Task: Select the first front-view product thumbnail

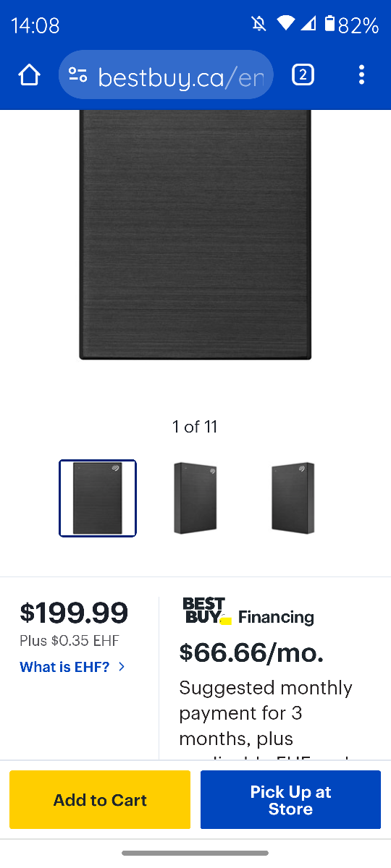Action: point(98,498)
